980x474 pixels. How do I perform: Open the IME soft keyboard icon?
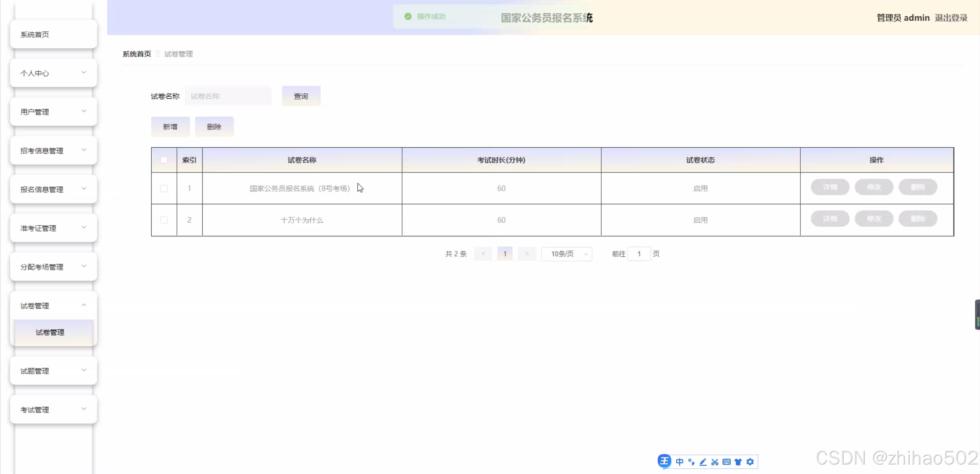pos(726,462)
